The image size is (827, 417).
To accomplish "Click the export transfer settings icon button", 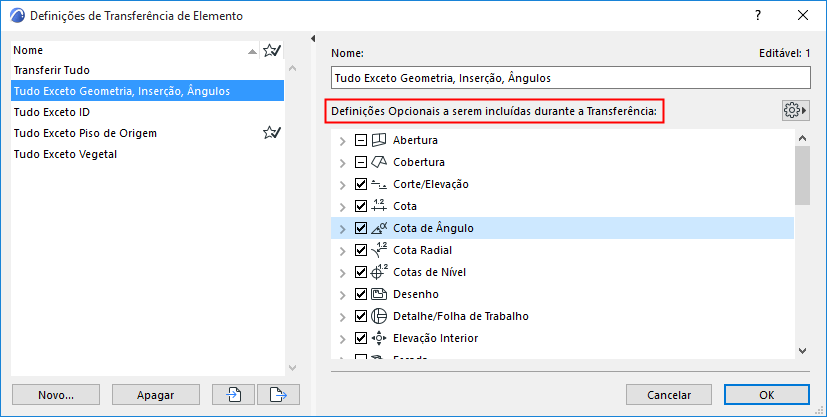I will [279, 395].
